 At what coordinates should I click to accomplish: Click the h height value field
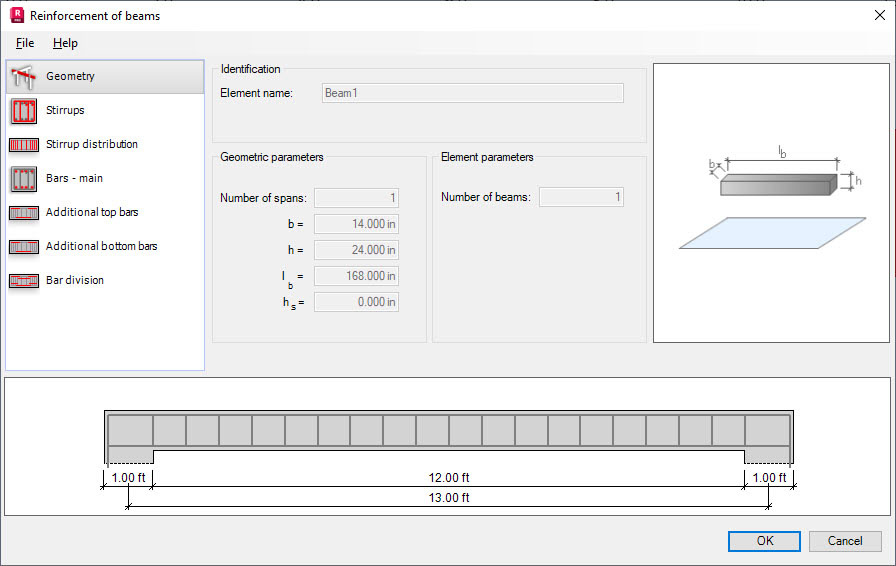[x=356, y=250]
